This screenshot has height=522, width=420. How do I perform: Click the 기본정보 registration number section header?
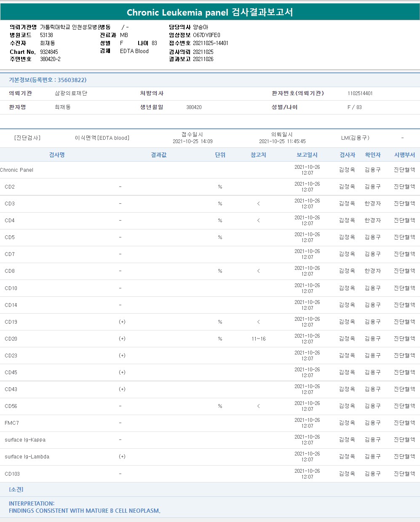[x=48, y=80]
